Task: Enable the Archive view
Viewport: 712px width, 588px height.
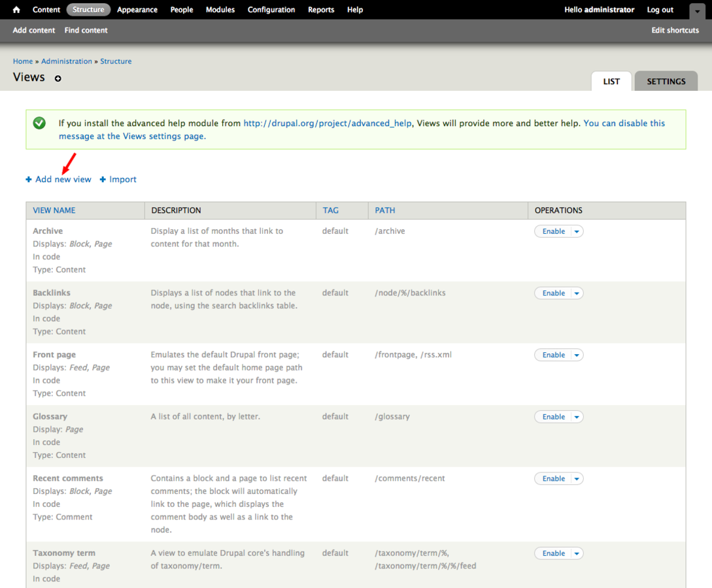Action: tap(554, 231)
